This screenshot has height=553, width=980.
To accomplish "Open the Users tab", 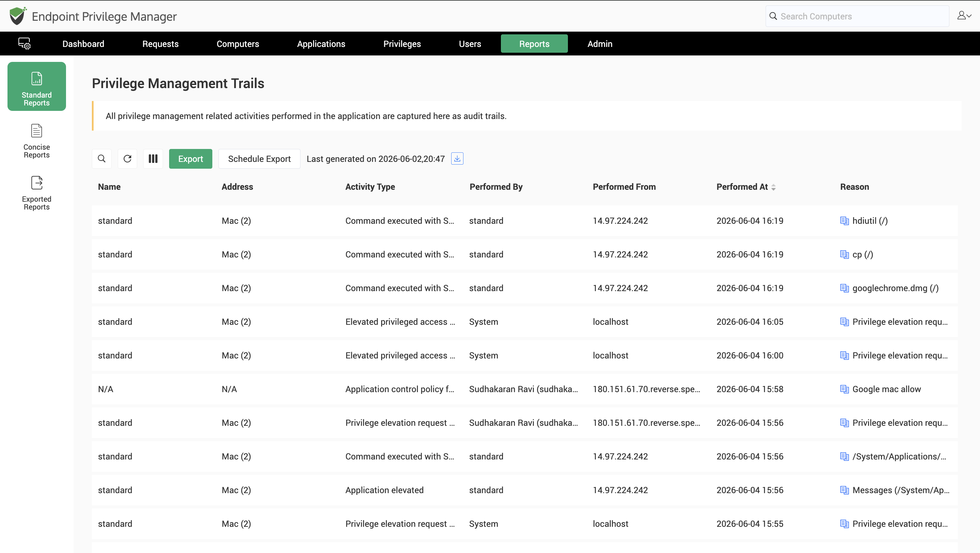I will coord(470,44).
